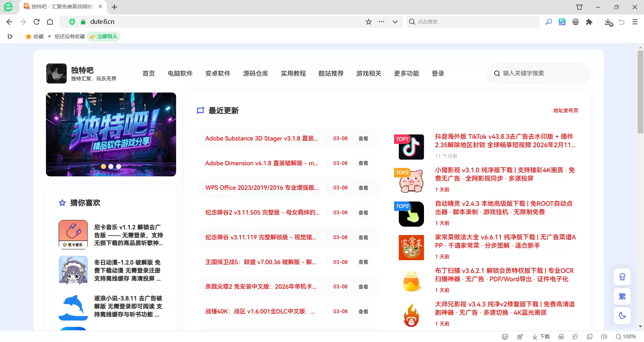Click the 立即导入 import button
Screen dimensions: 644x342
pos(104,36)
